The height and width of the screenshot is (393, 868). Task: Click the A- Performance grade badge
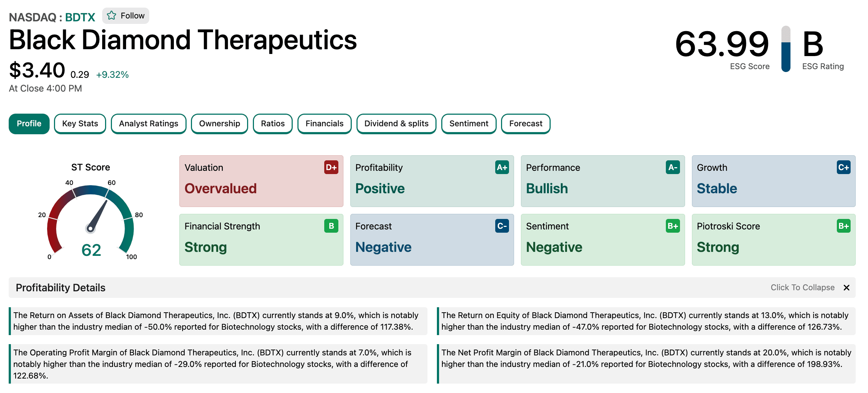(673, 167)
